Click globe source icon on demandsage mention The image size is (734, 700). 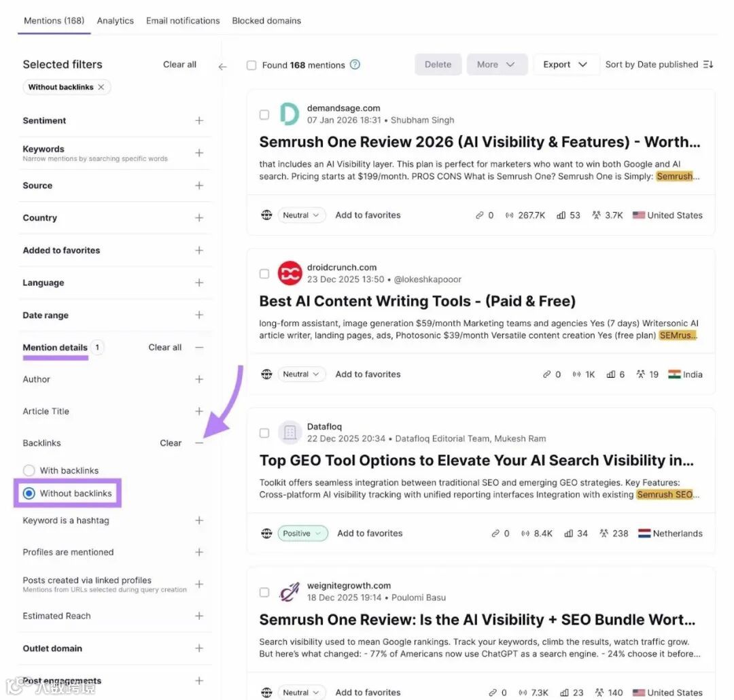pos(266,215)
